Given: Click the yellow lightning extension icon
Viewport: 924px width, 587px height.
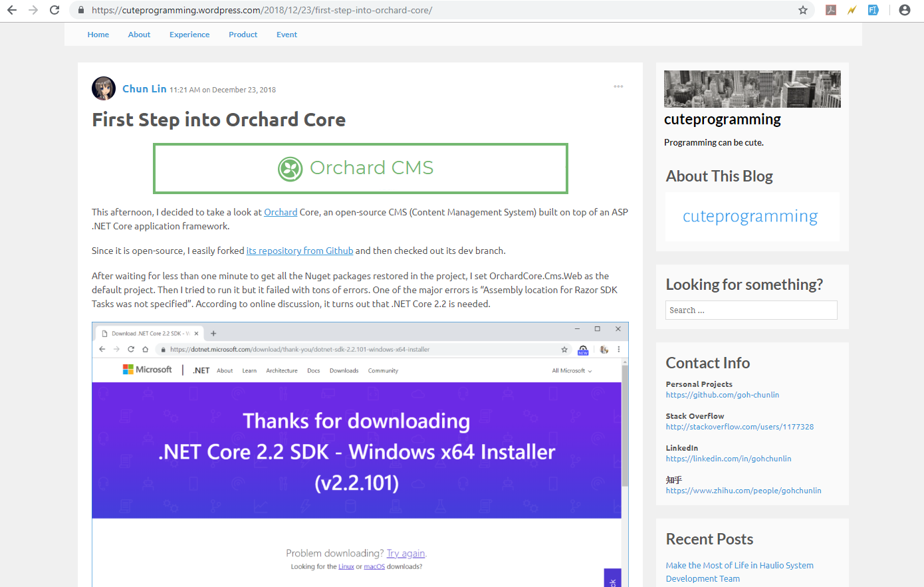Looking at the screenshot, I should pyautogui.click(x=852, y=10).
